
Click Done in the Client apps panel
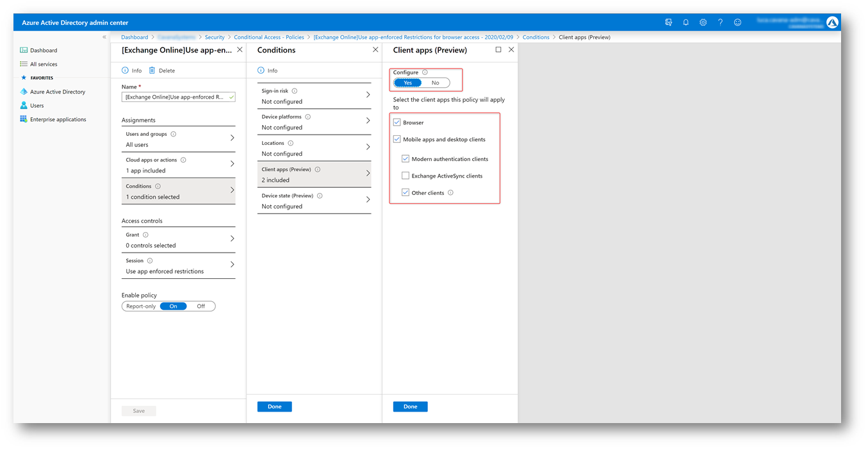(x=411, y=406)
